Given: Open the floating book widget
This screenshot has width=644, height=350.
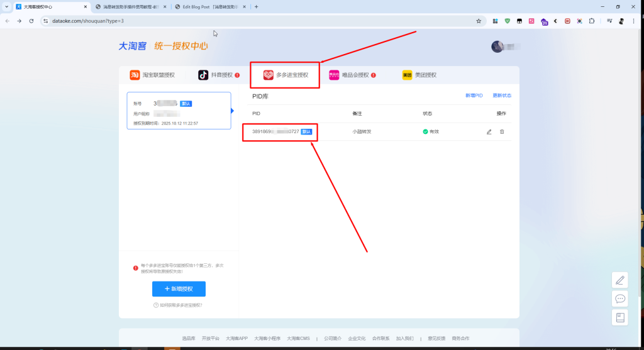Looking at the screenshot, I should click(x=619, y=317).
